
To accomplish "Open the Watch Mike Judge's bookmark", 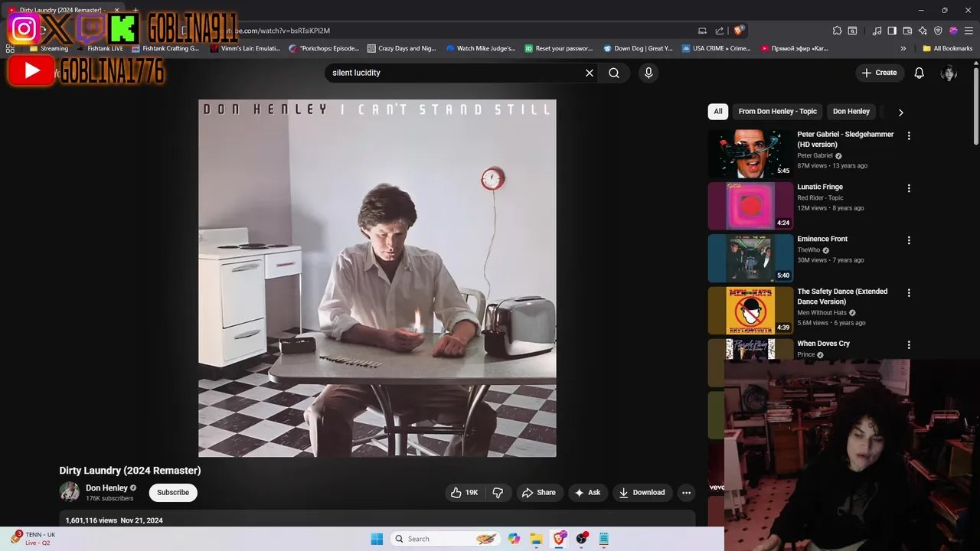I will tap(481, 48).
